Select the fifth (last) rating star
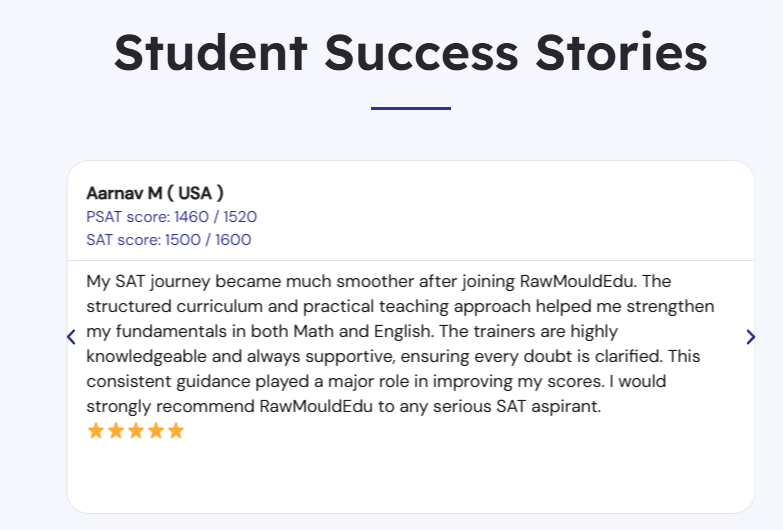This screenshot has height=530, width=783. [x=176, y=431]
